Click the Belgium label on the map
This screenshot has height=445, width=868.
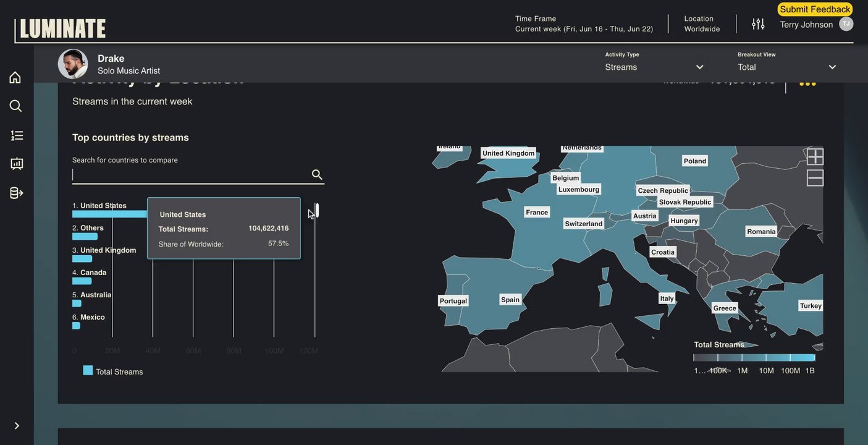tap(566, 178)
